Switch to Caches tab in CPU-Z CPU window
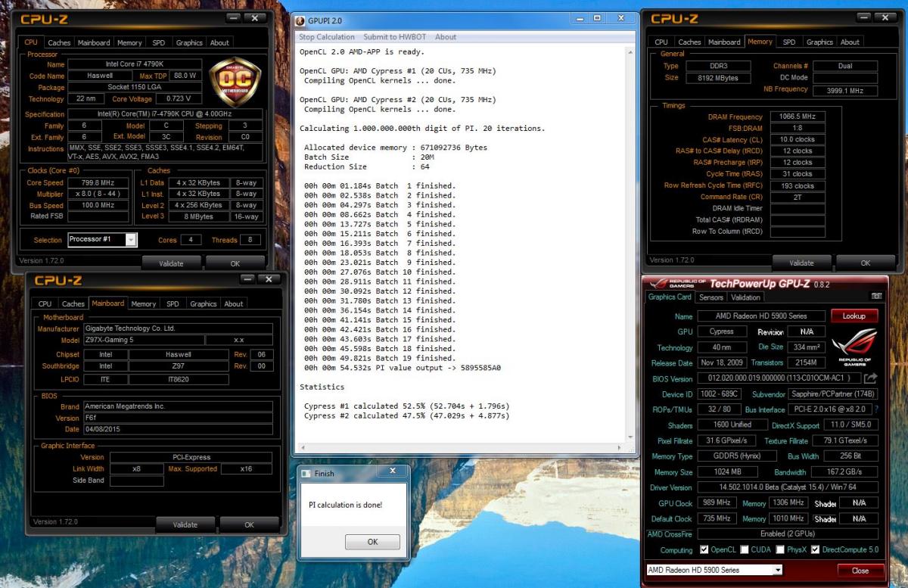Viewport: 908px width, 588px height. coord(59,42)
